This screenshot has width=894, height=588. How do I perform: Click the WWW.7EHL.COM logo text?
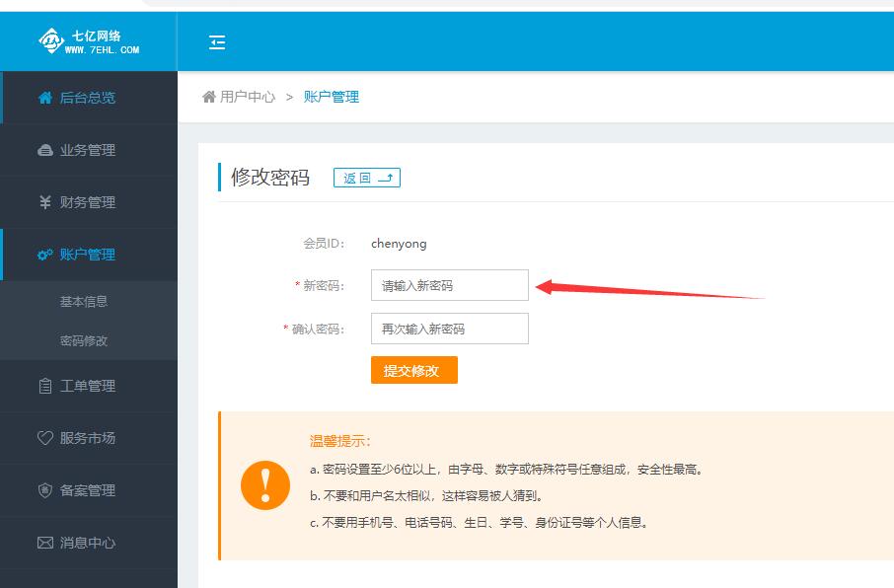[102, 49]
